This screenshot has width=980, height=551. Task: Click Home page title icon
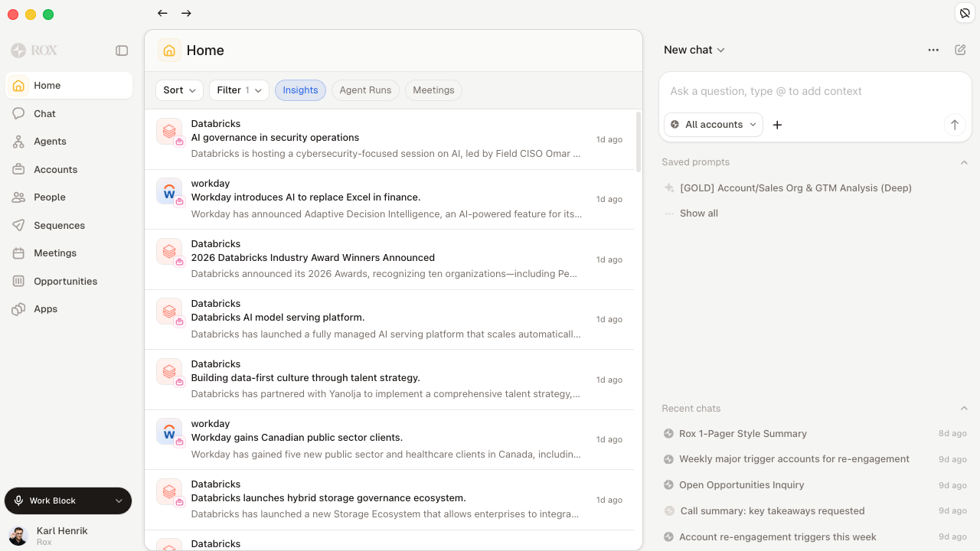tap(169, 51)
